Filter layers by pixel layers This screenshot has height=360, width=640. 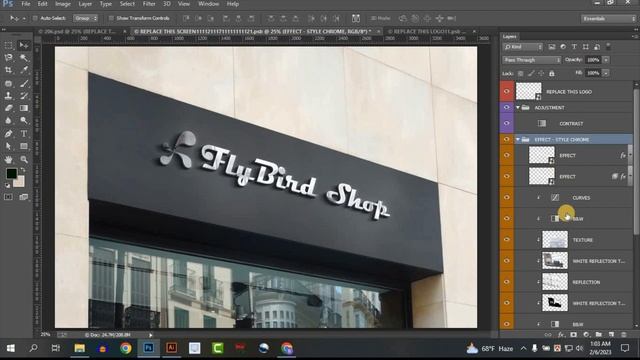click(x=551, y=47)
